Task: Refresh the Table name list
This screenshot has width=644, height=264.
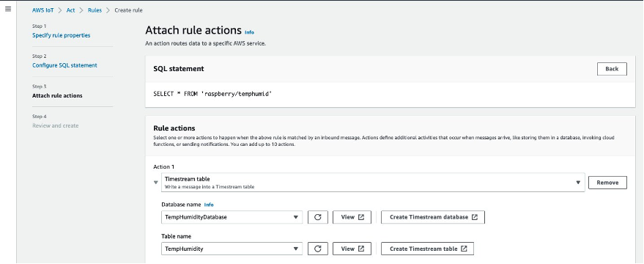Action: point(317,249)
